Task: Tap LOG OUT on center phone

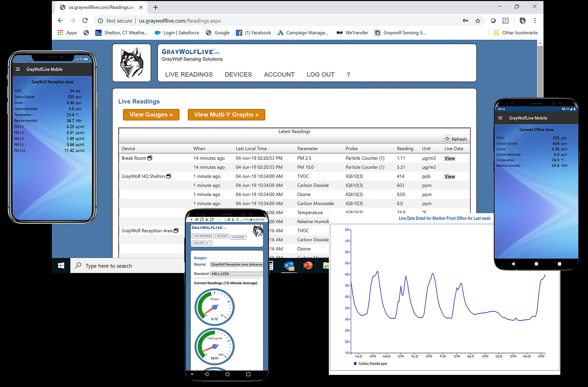Action: (x=199, y=243)
